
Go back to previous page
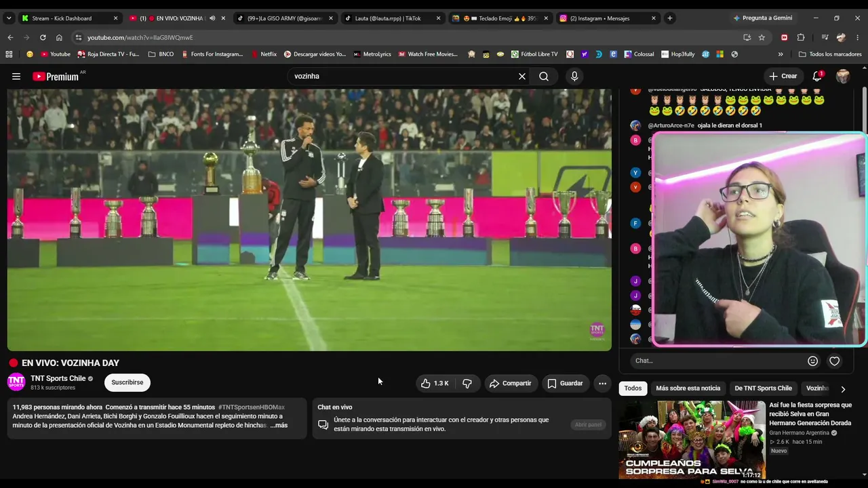(x=10, y=37)
